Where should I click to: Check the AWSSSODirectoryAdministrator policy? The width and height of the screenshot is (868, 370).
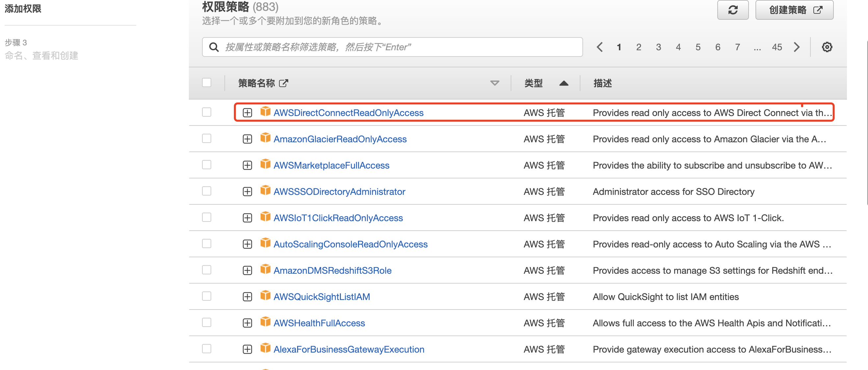pyautogui.click(x=207, y=191)
